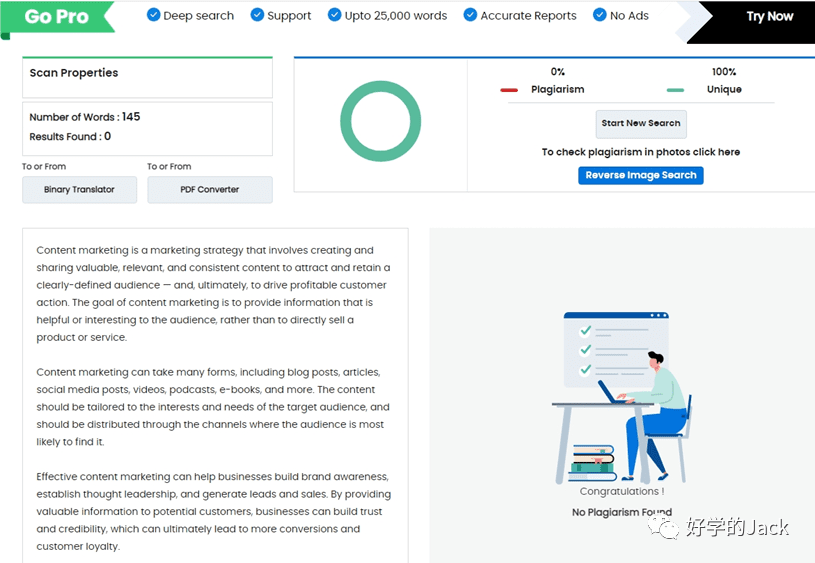Click the Unique legend label
Image resolution: width=815 pixels, height=563 pixels.
724,89
